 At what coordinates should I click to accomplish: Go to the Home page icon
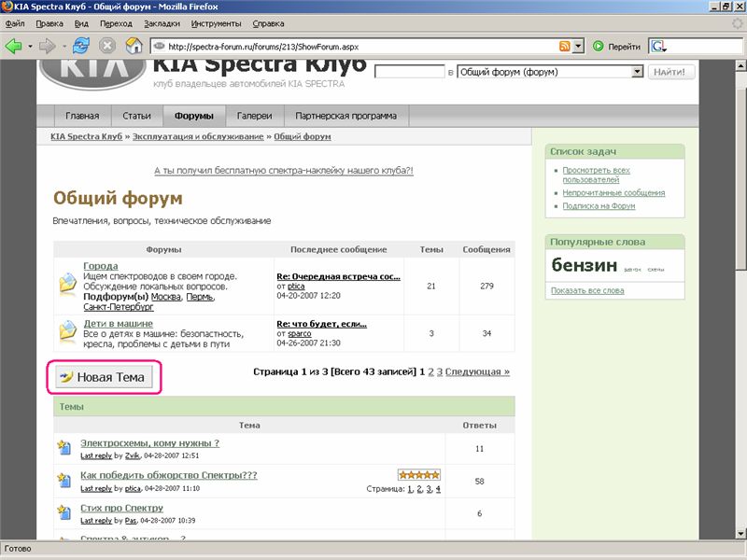click(134, 46)
